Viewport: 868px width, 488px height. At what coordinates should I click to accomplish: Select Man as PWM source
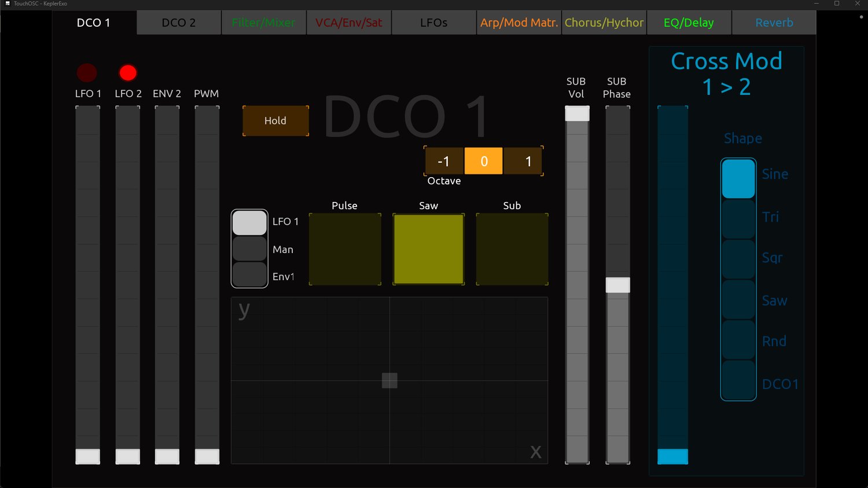249,249
